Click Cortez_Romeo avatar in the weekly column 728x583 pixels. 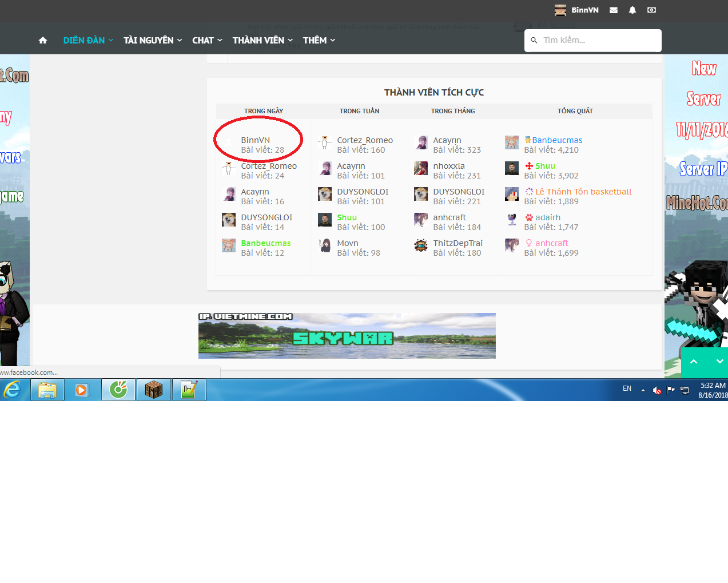click(325, 142)
